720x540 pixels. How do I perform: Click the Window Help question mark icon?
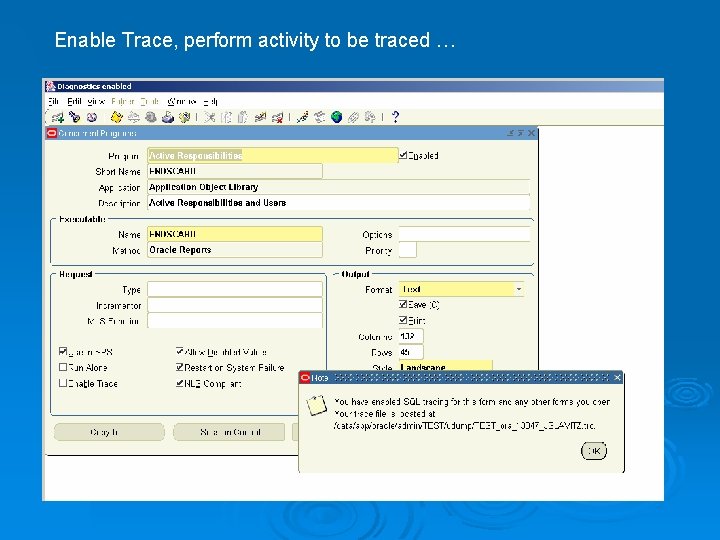[395, 118]
